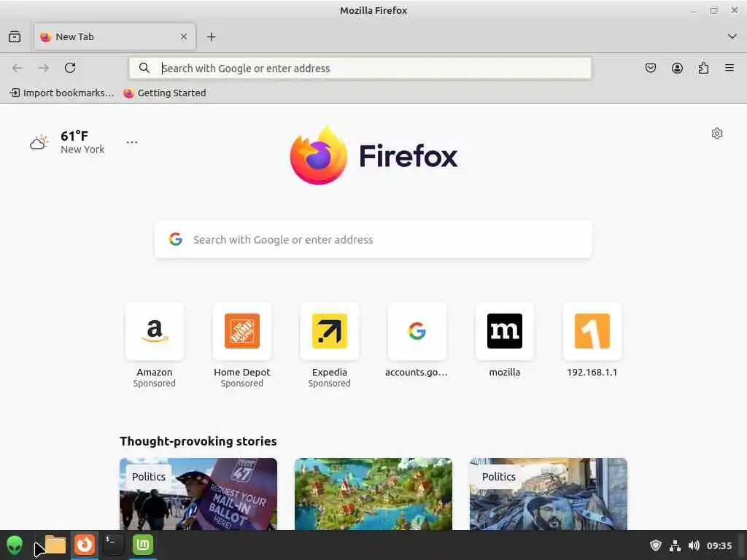Image resolution: width=747 pixels, height=560 pixels.
Task: Go forward one page
Action: [x=43, y=68]
